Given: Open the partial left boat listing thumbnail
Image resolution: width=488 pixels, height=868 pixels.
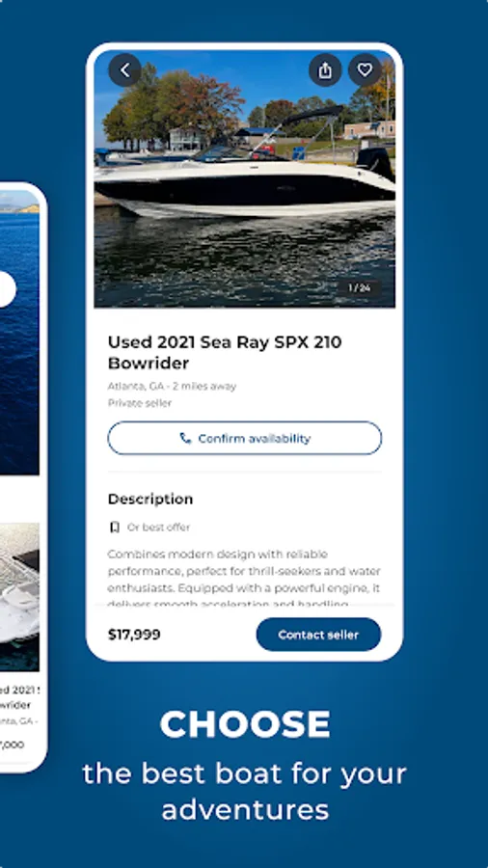Looking at the screenshot, I should click(x=19, y=597).
